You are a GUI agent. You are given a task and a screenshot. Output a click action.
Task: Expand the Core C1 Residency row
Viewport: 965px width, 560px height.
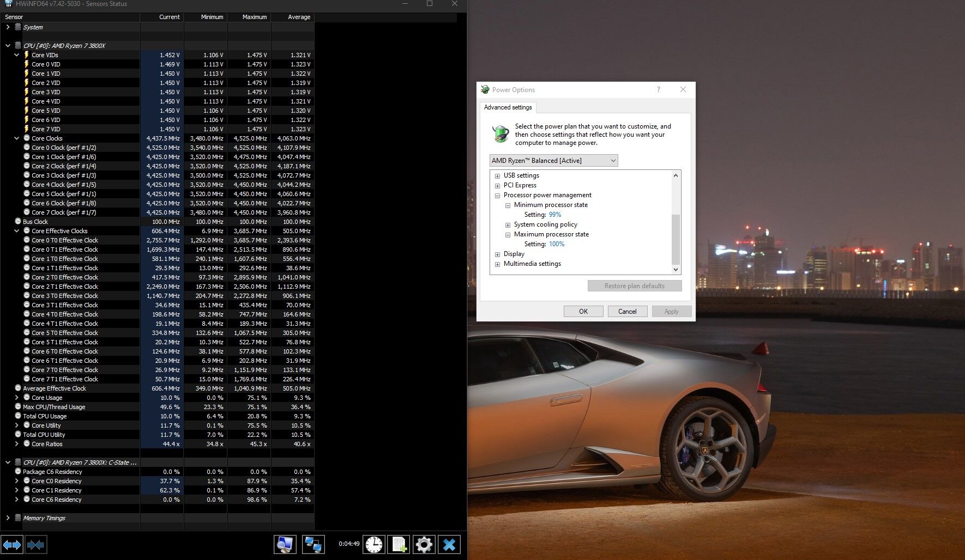click(x=16, y=490)
